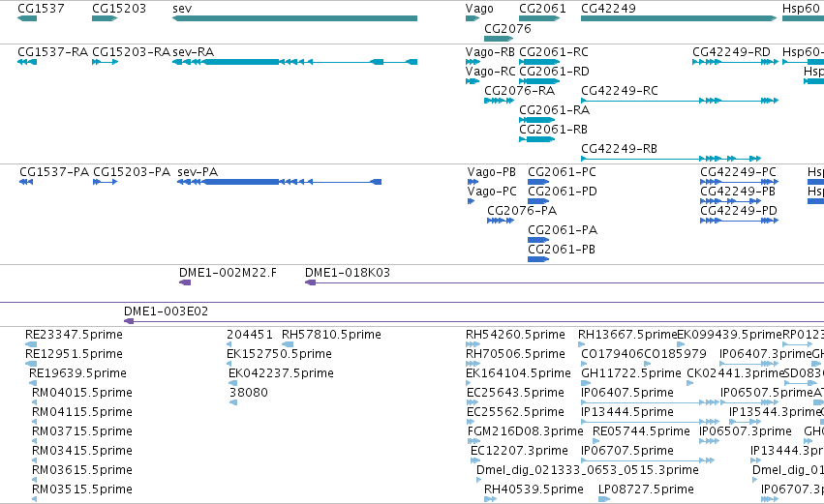Screen dimensions: 824x504
Task: Click the Vago-RB transcript label
Action: [x=490, y=52]
